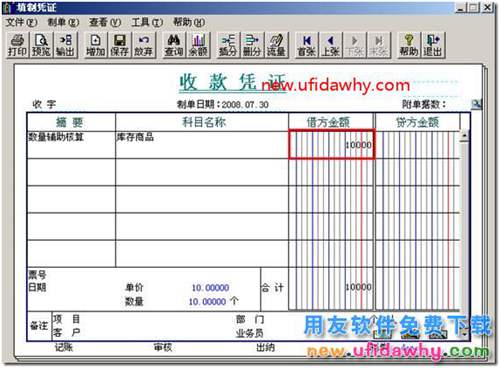
Task: Save the voucher with 保存 icon
Action: pos(119,45)
